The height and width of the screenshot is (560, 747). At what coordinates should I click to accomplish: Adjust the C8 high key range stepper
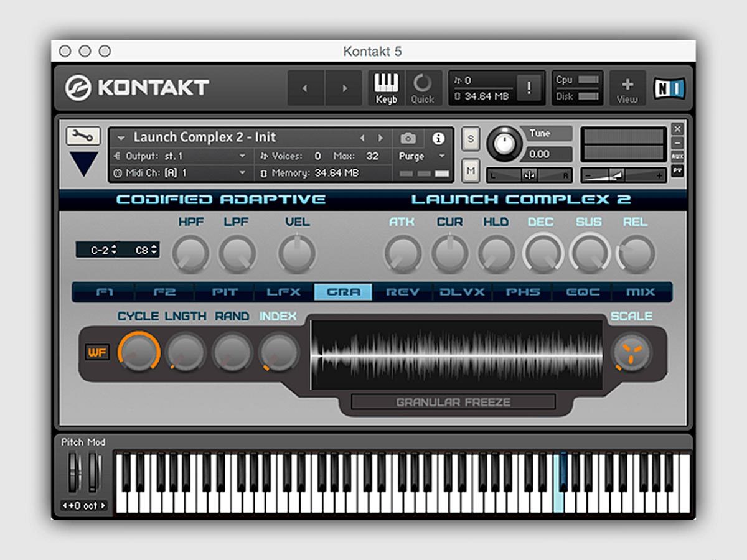click(154, 250)
